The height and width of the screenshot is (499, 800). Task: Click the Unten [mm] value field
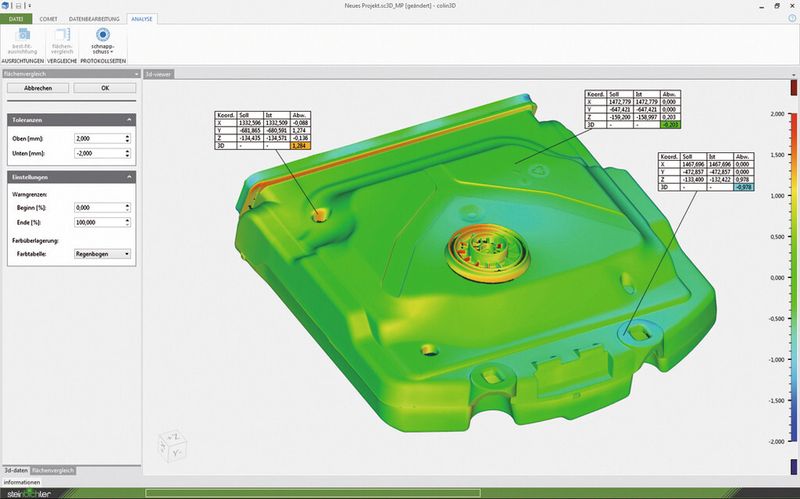(x=99, y=154)
